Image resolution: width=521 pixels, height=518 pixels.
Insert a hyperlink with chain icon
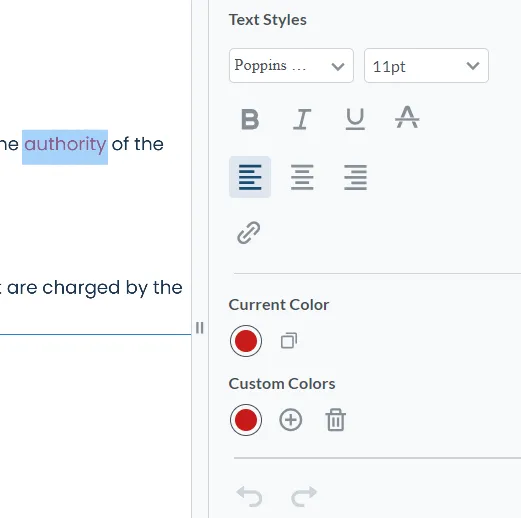click(x=249, y=232)
